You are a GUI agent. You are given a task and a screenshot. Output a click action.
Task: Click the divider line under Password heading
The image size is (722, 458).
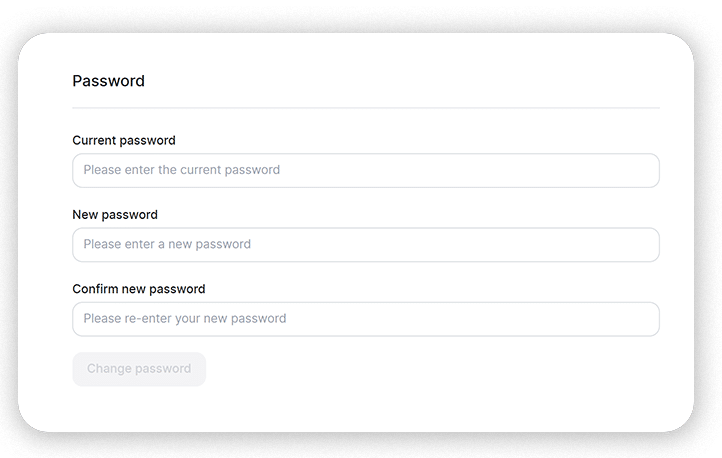365,107
